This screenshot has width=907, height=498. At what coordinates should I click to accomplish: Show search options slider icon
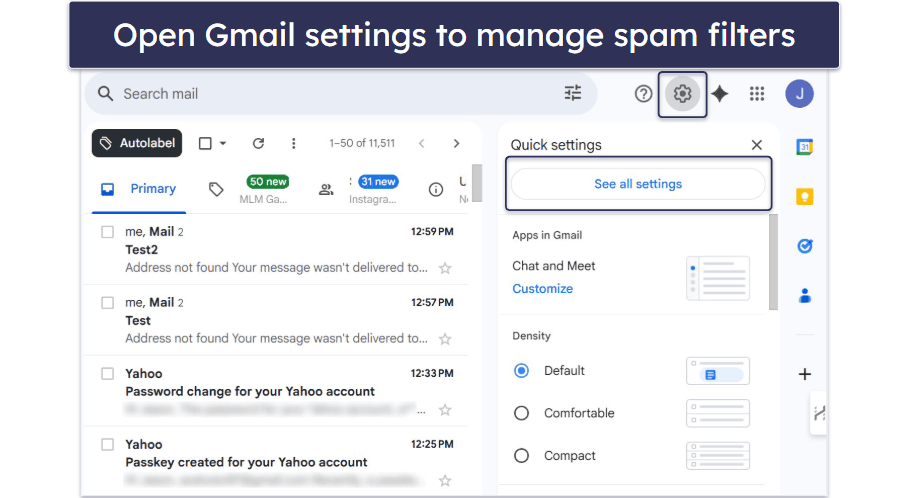[573, 93]
